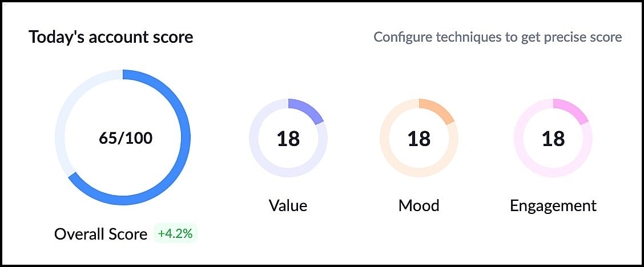644x267 pixels.
Task: Click the green +4.2% change badge
Action: pos(175,234)
